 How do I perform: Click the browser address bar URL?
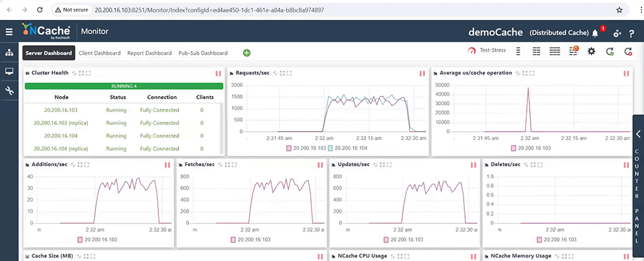click(209, 10)
